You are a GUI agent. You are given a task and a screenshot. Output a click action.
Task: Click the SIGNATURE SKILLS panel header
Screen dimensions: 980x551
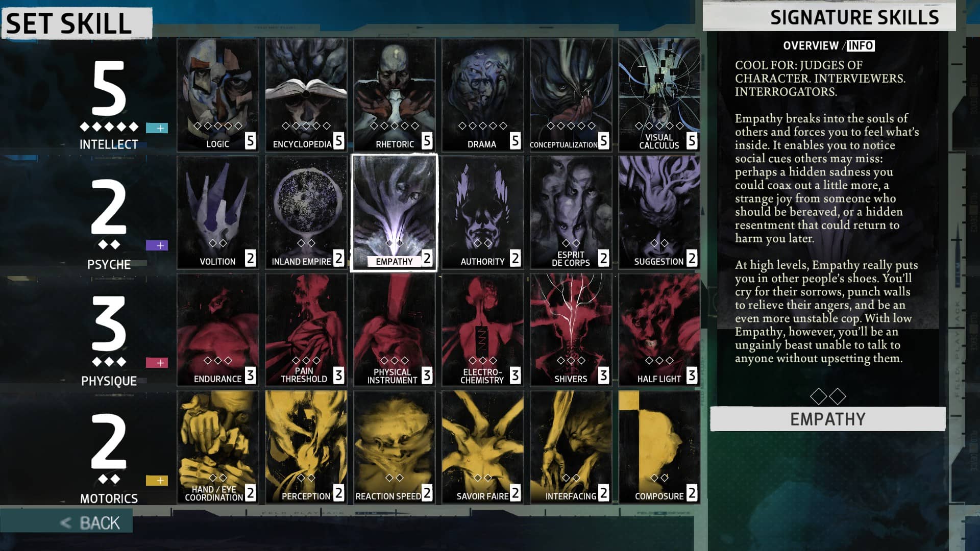pos(829,17)
